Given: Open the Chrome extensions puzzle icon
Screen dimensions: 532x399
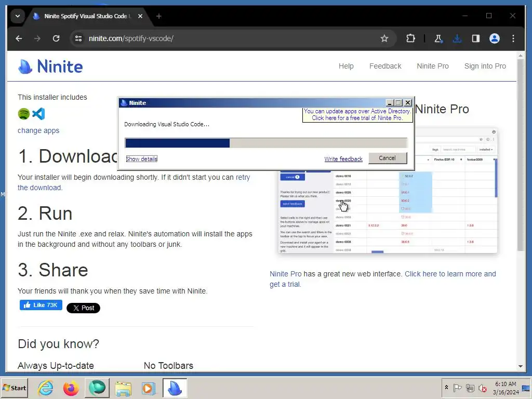Looking at the screenshot, I should coord(410,38).
